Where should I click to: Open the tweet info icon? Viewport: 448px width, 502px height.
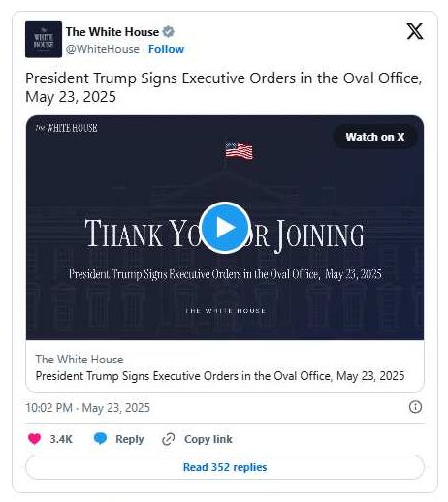[415, 407]
